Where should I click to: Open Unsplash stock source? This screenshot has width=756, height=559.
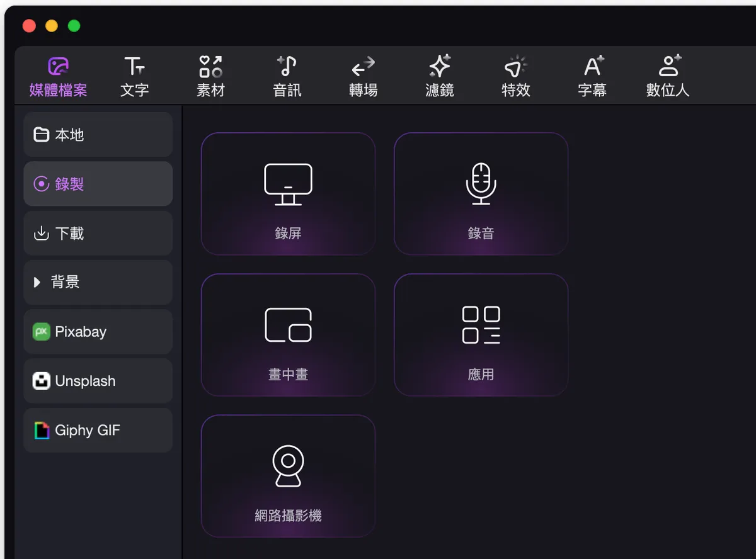98,381
